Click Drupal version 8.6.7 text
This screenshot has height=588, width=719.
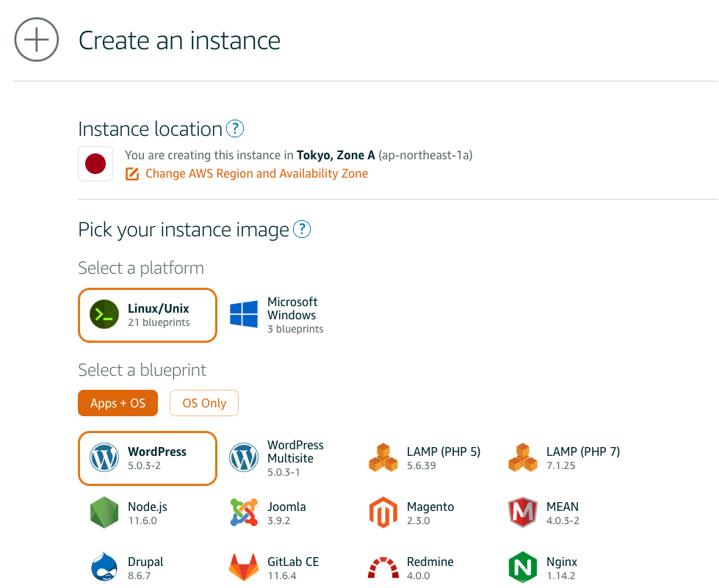click(x=139, y=576)
